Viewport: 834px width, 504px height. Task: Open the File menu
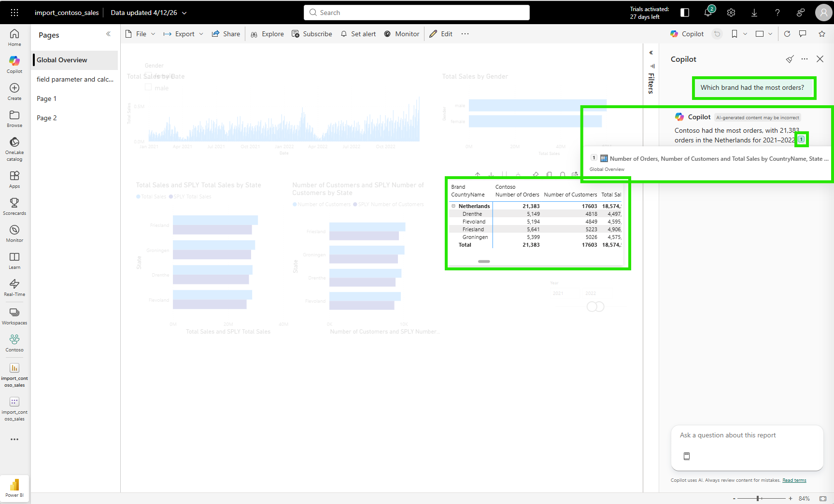coord(140,34)
